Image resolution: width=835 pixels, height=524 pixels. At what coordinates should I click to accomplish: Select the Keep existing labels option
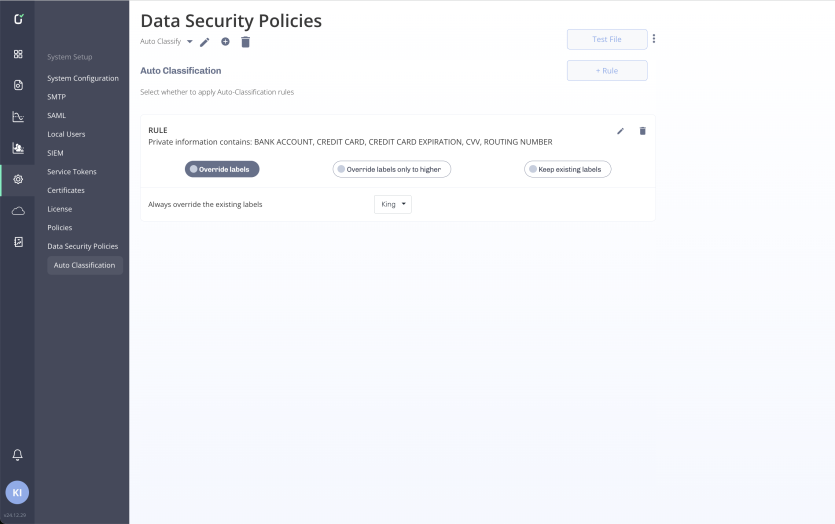[x=568, y=169]
